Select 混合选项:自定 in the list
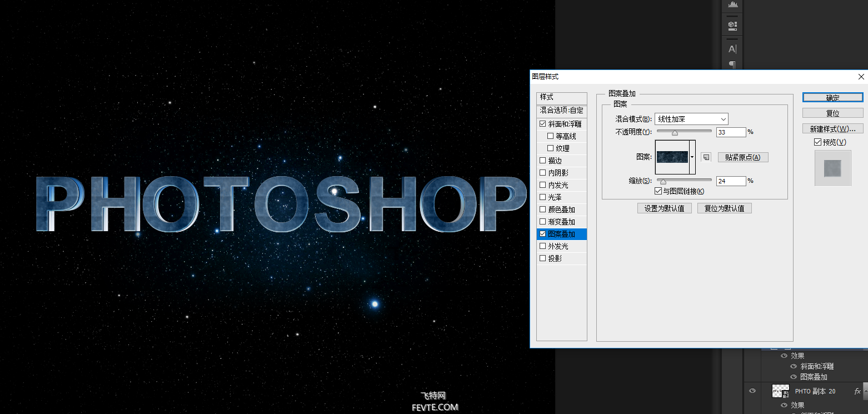The image size is (868, 414). pyautogui.click(x=562, y=111)
